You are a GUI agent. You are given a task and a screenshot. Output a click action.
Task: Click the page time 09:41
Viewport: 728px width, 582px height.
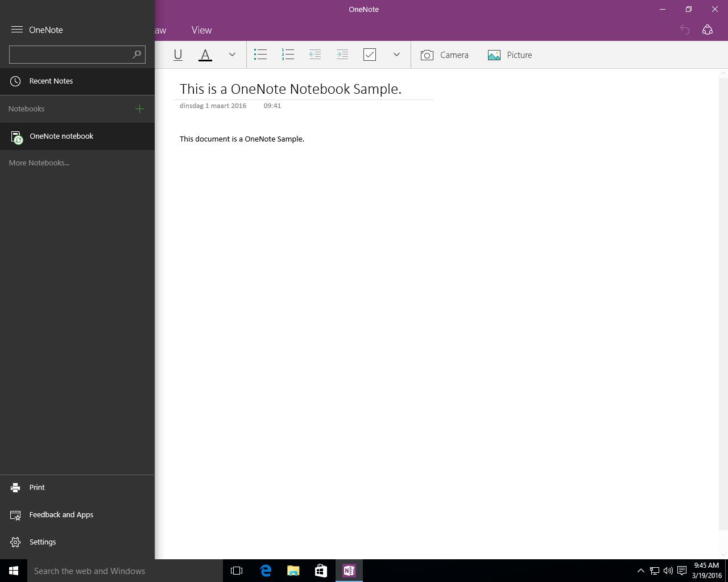(272, 106)
